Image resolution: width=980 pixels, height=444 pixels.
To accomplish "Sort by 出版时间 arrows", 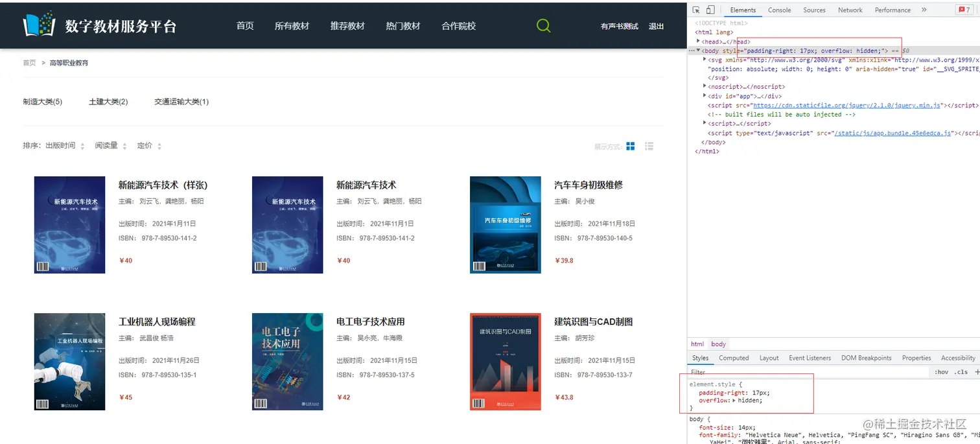I will coord(82,146).
